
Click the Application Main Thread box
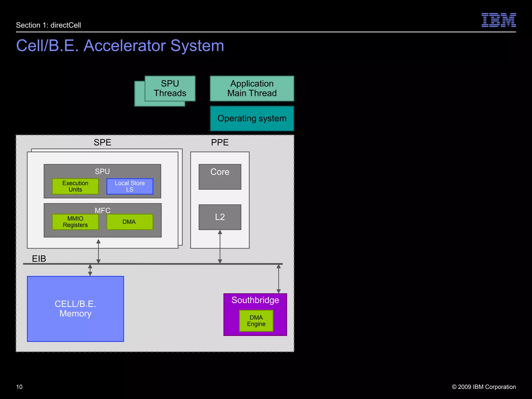[x=252, y=88]
